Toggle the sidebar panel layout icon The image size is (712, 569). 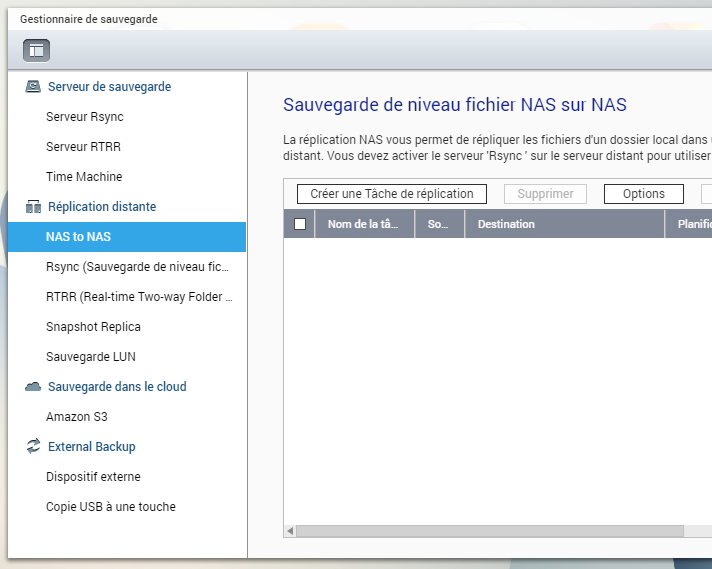(x=36, y=49)
